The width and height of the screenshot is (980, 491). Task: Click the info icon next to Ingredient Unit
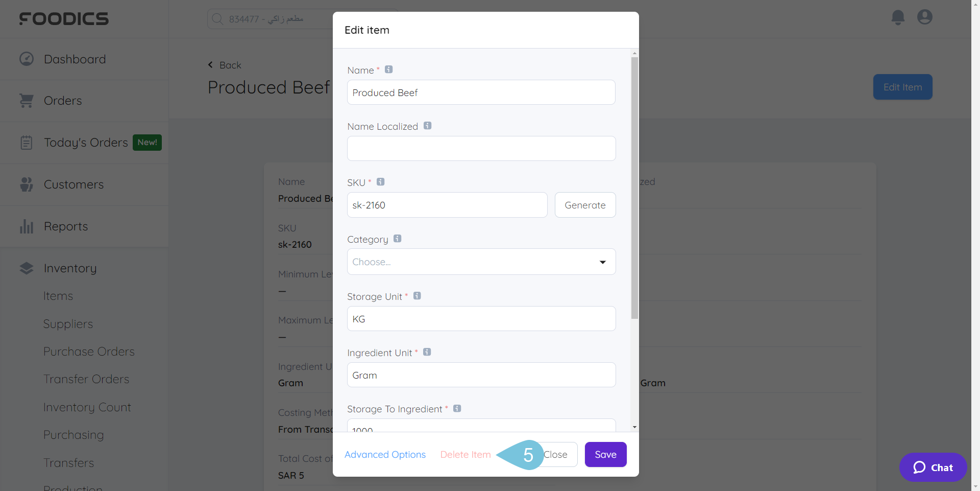pyautogui.click(x=427, y=352)
